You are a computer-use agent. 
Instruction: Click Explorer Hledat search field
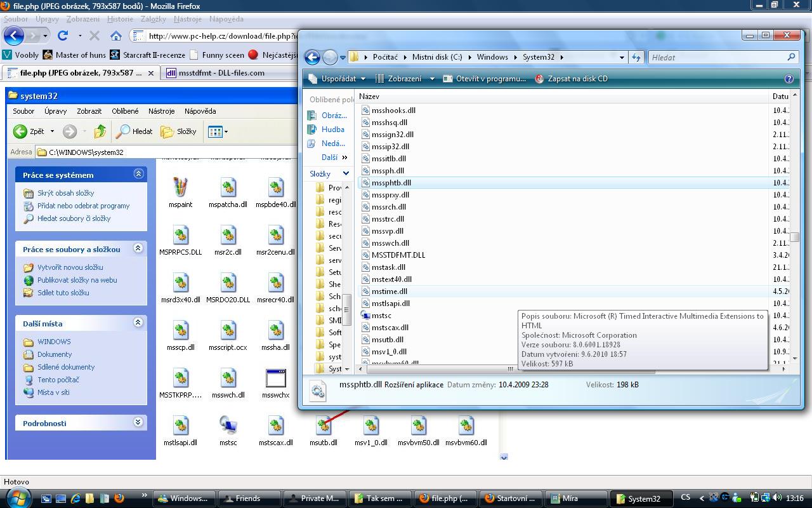(723, 57)
